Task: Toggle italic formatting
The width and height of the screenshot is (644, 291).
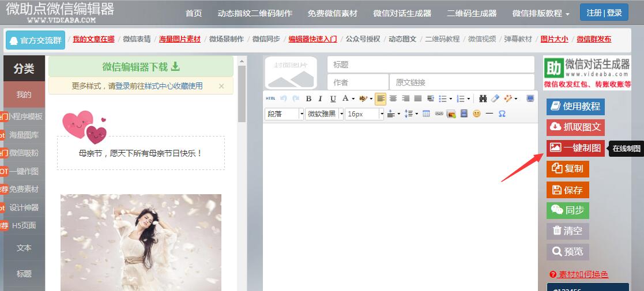Action: 321,99
